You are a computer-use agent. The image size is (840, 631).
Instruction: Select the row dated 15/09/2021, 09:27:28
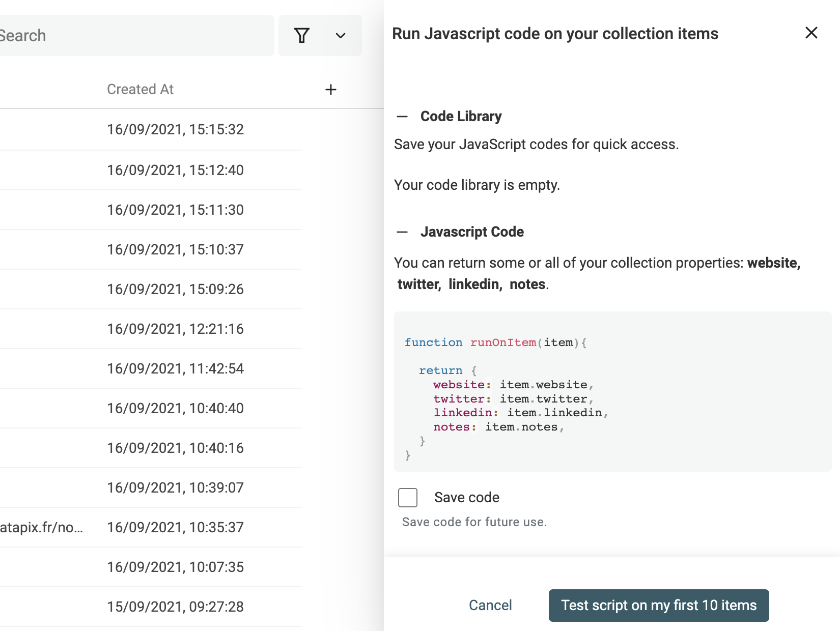[x=175, y=607]
